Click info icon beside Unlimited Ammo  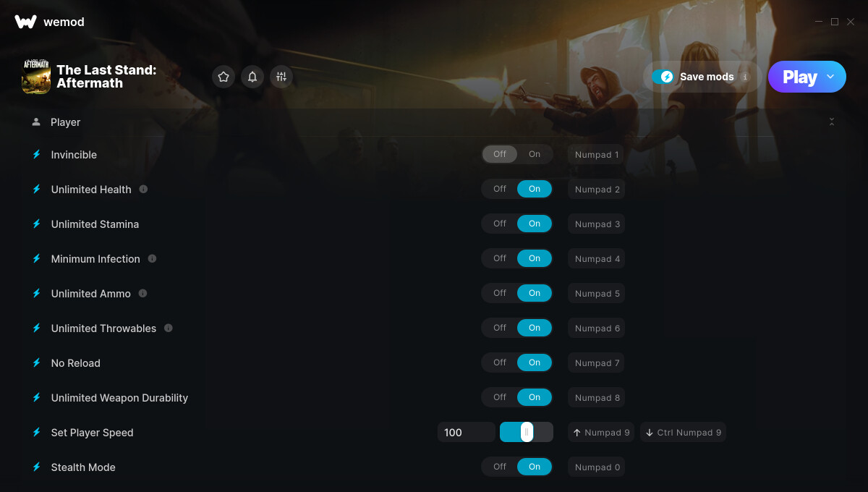point(142,293)
